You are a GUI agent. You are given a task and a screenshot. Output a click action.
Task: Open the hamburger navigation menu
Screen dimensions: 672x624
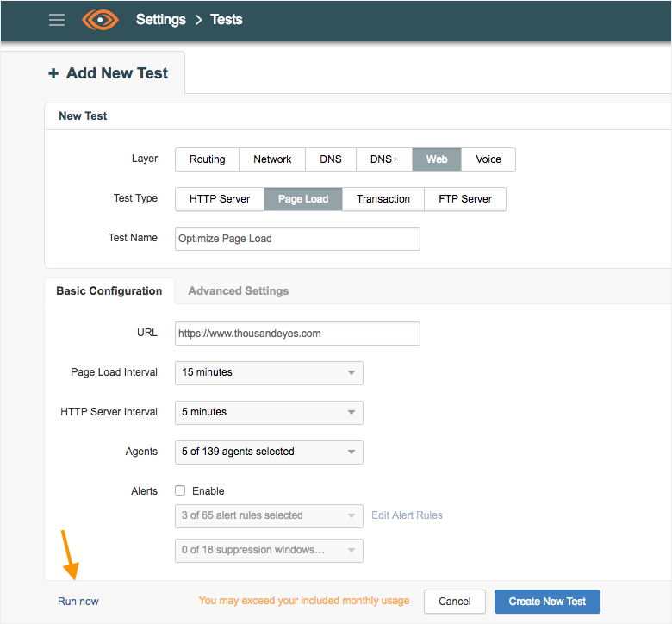coord(57,20)
